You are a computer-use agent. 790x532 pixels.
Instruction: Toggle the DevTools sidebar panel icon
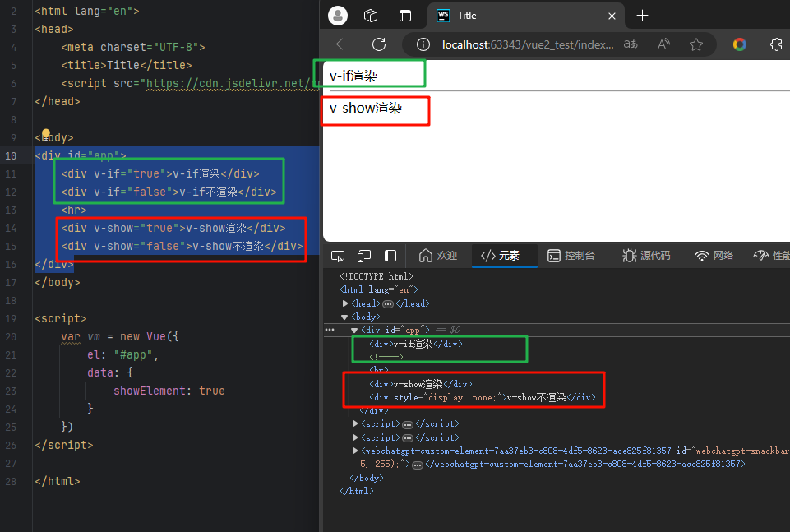tap(390, 256)
